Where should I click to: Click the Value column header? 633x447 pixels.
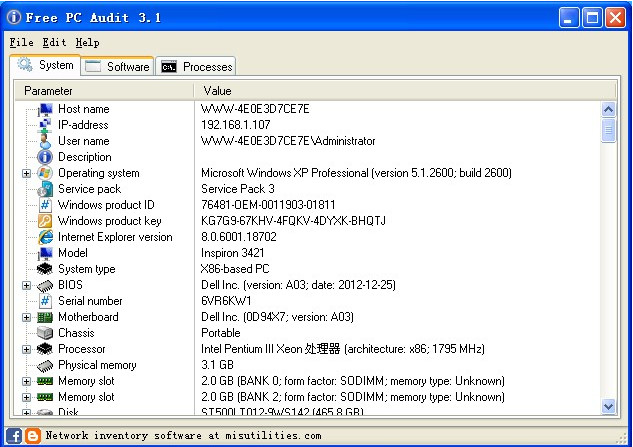coord(405,91)
